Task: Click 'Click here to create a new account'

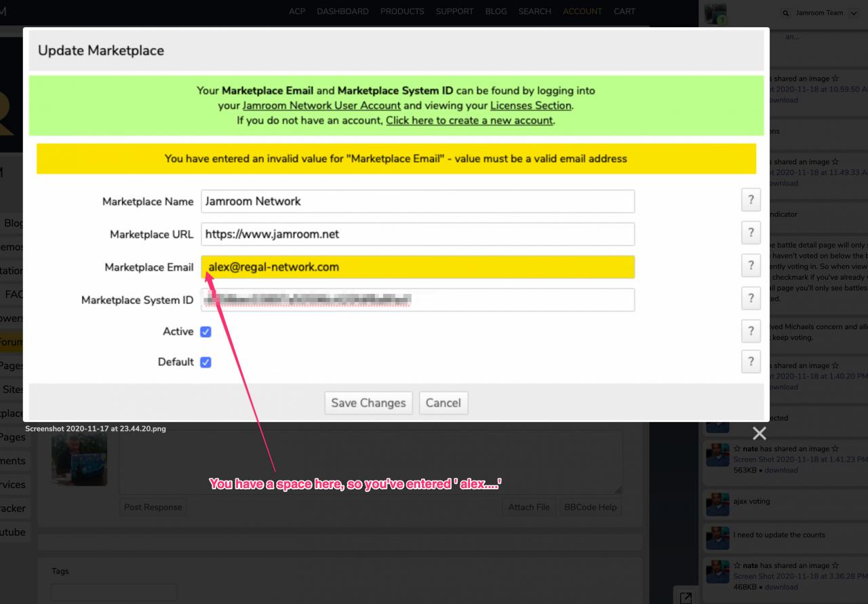Action: point(470,120)
